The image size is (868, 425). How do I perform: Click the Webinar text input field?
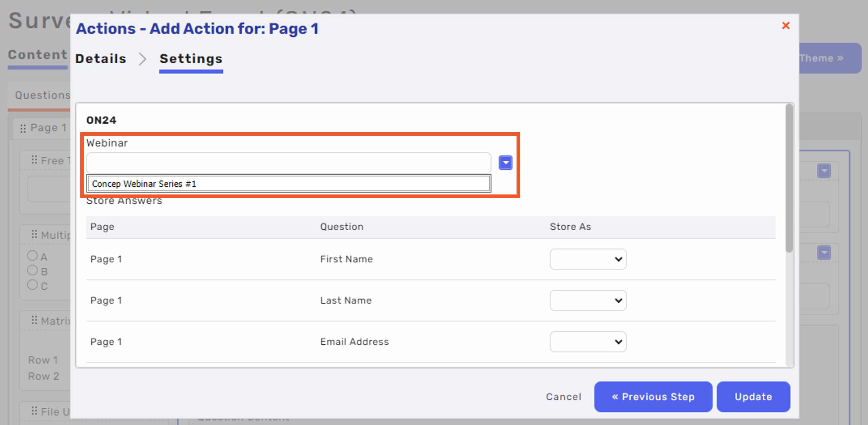click(289, 163)
